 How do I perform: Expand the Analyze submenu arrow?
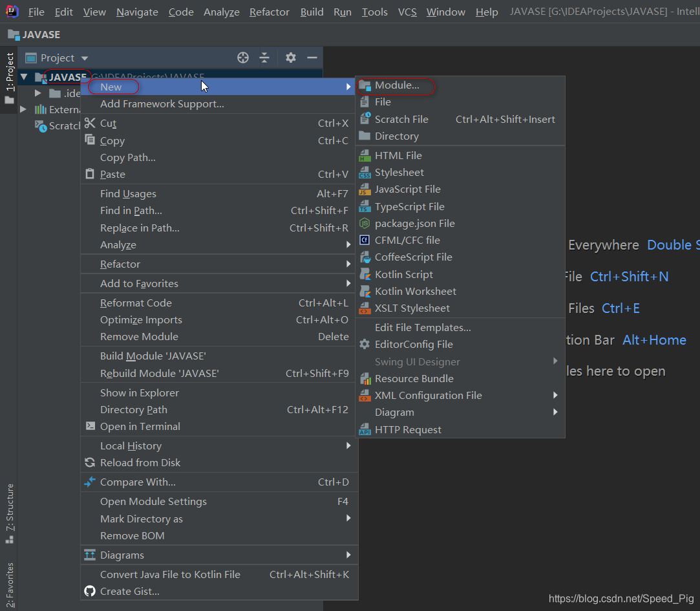pos(348,244)
